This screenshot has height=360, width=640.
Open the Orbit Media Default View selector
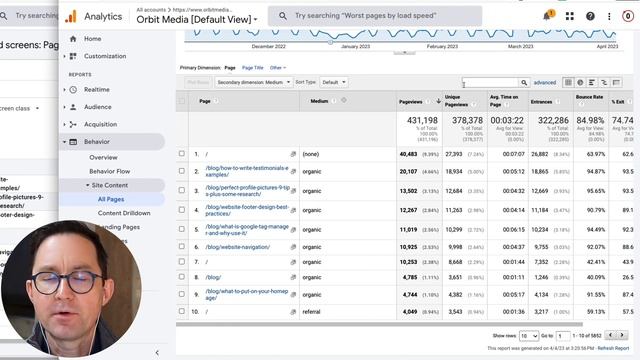[x=197, y=19]
